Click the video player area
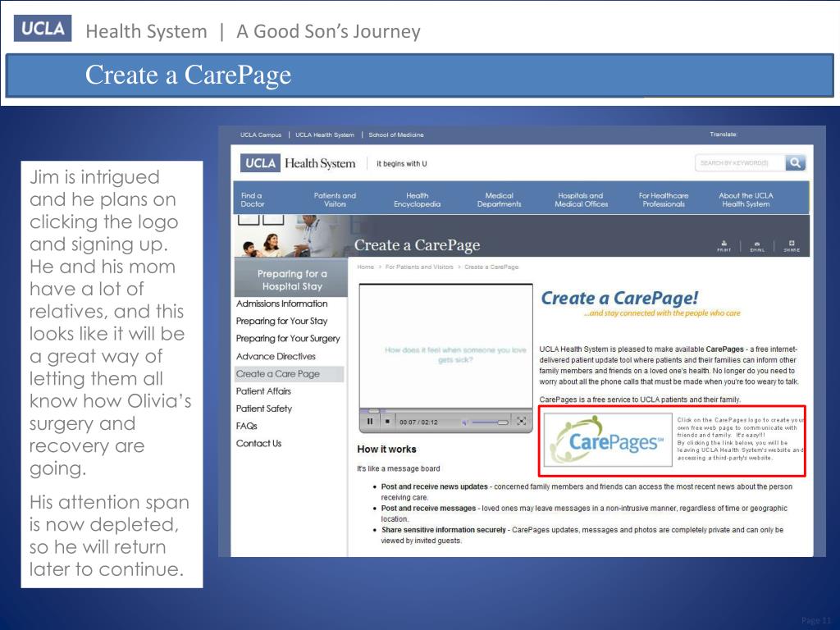 [x=445, y=347]
